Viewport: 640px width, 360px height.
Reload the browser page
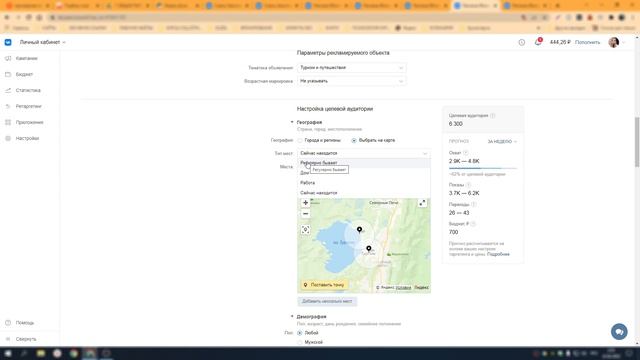[29, 18]
